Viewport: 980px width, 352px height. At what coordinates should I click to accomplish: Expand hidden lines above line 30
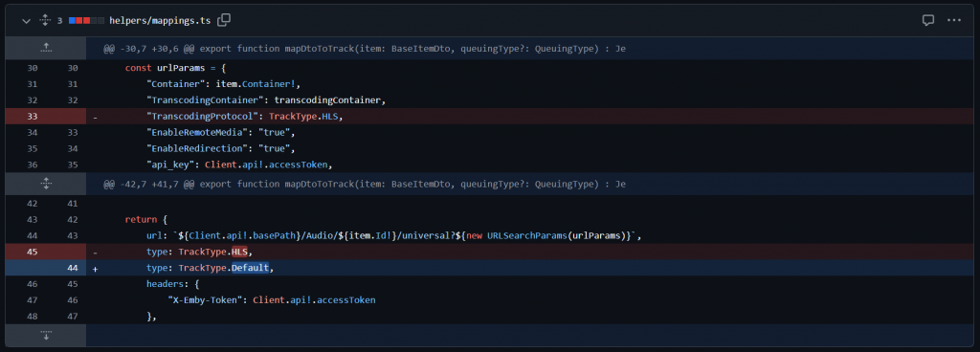[46, 48]
